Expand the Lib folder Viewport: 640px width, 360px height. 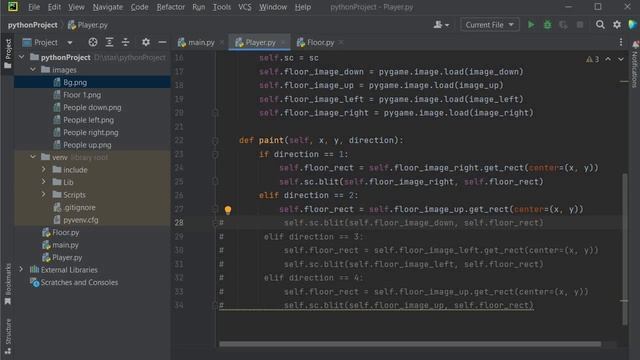(x=44, y=182)
